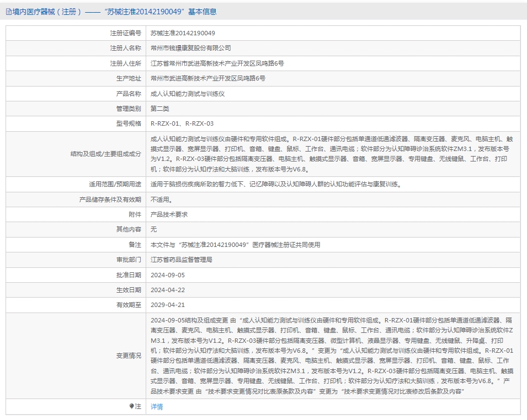This screenshot has height=420, width=527.
Task: Click the lightbulb icon beside 注
Action: [x=131, y=406]
